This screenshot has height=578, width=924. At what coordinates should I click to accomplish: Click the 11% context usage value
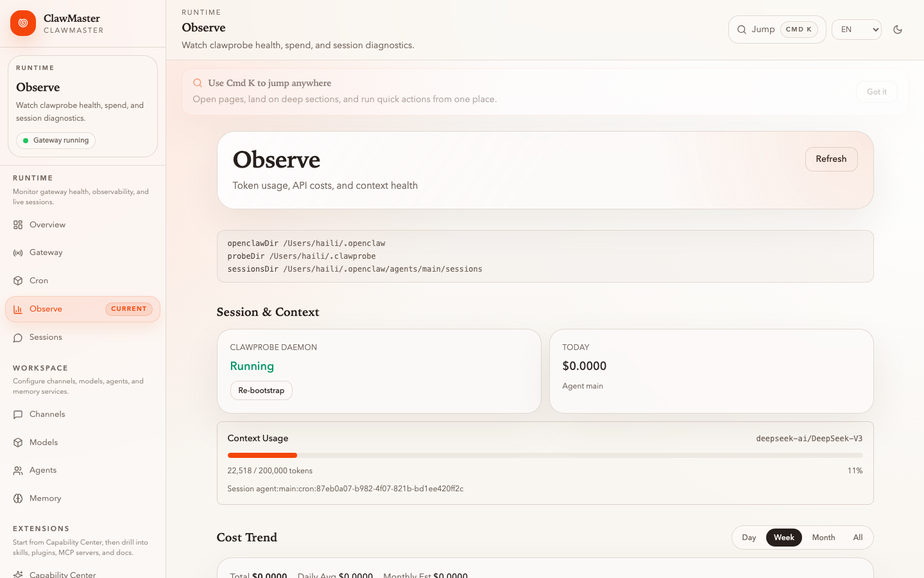[x=855, y=471]
